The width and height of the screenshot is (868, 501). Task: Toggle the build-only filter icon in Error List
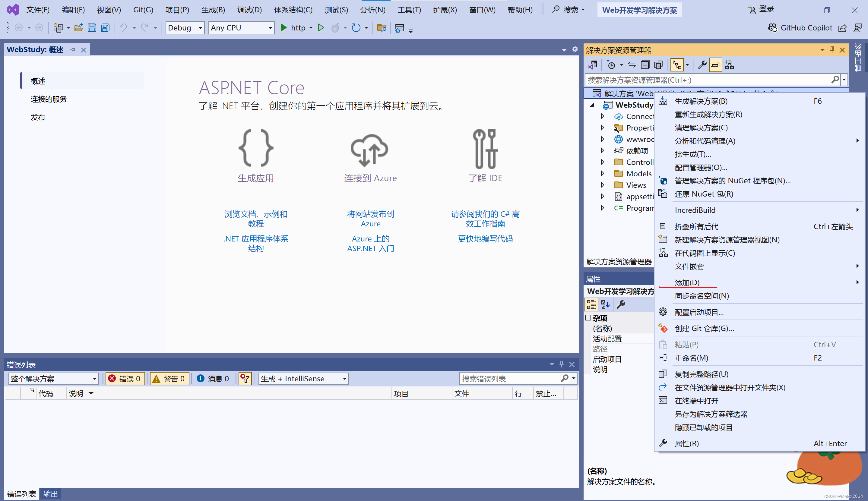click(x=245, y=379)
